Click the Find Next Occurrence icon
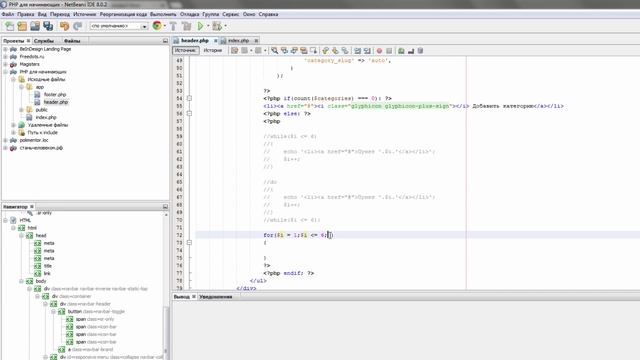 tap(294, 51)
